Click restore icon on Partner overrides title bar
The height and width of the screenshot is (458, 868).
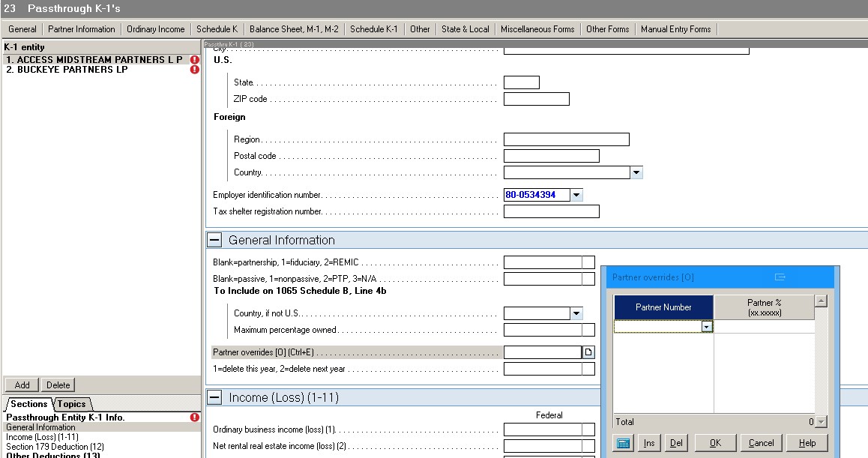tap(780, 277)
